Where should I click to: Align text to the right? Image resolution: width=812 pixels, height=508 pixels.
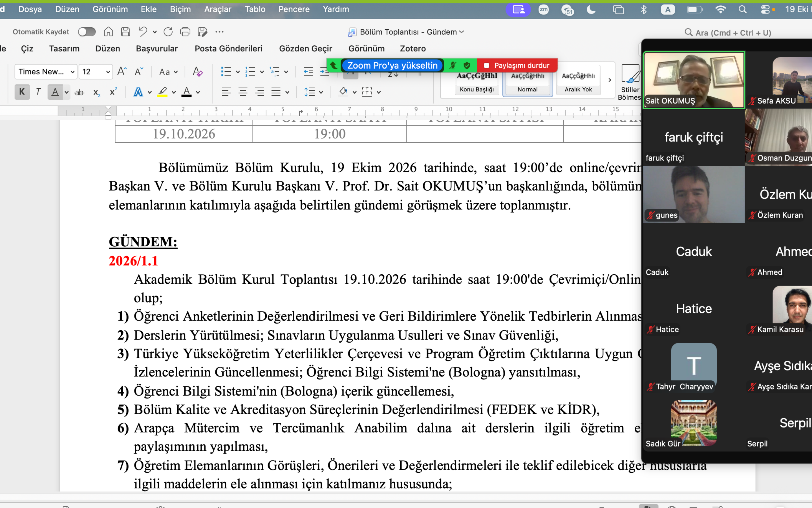point(259,92)
